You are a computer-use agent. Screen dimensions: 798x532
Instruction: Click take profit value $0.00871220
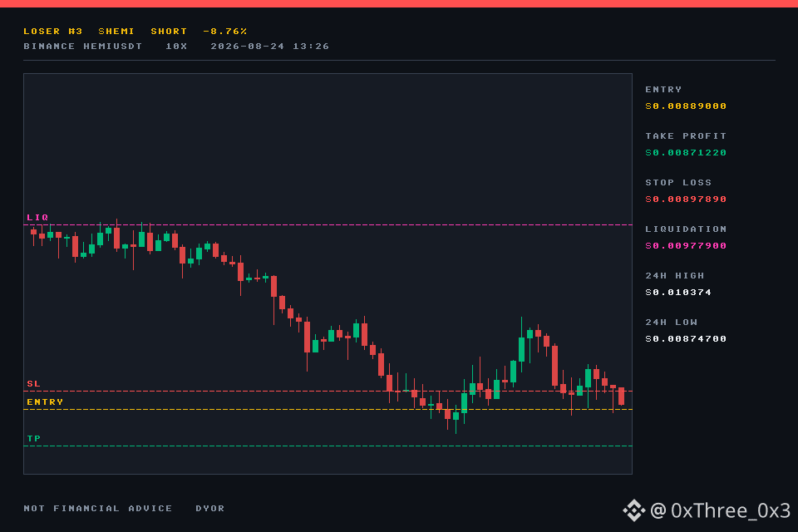pos(686,153)
